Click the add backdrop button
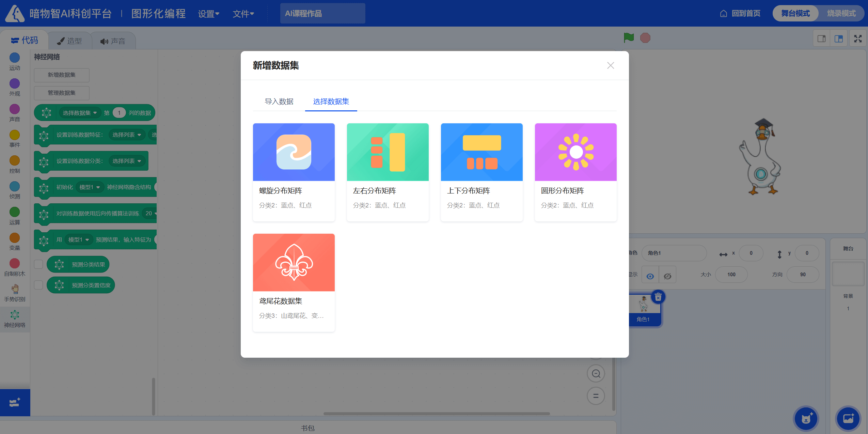 click(x=848, y=419)
